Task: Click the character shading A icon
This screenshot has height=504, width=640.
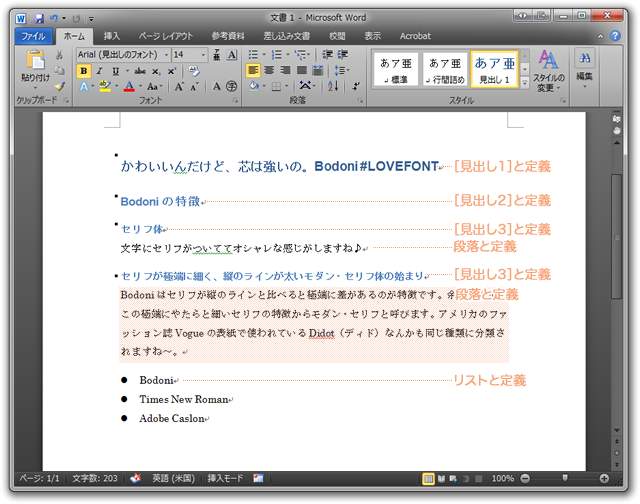Action: point(217,87)
